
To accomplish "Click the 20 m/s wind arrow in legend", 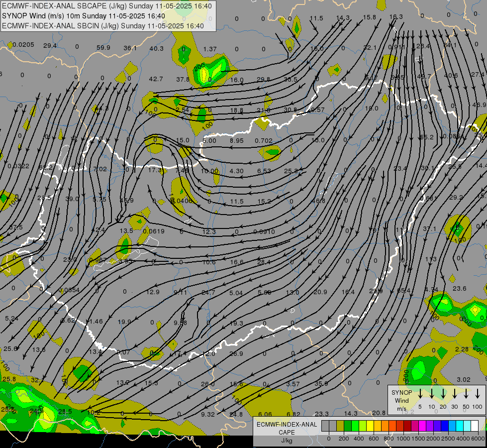I will tap(443, 394).
